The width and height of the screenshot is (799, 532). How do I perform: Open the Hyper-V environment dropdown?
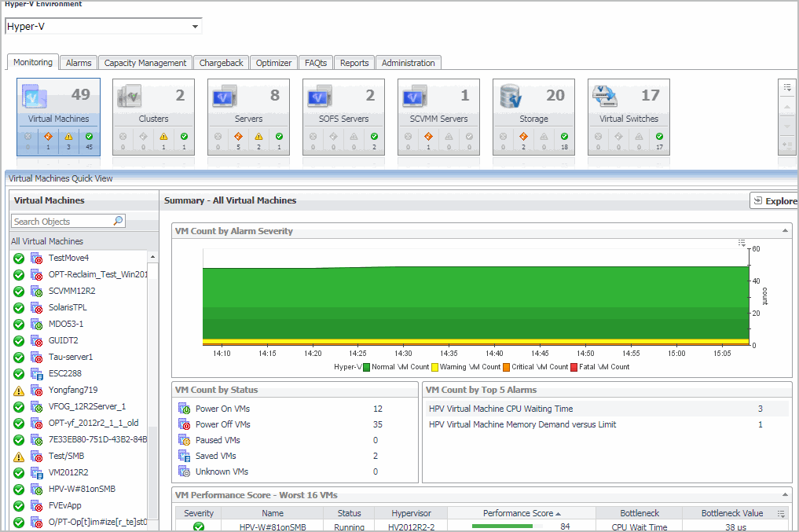coord(195,27)
